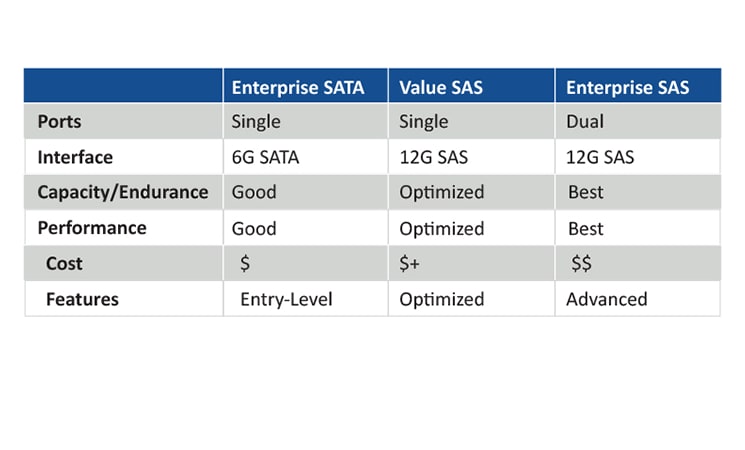
Task: Click the Cost row label
Action: [x=64, y=263]
